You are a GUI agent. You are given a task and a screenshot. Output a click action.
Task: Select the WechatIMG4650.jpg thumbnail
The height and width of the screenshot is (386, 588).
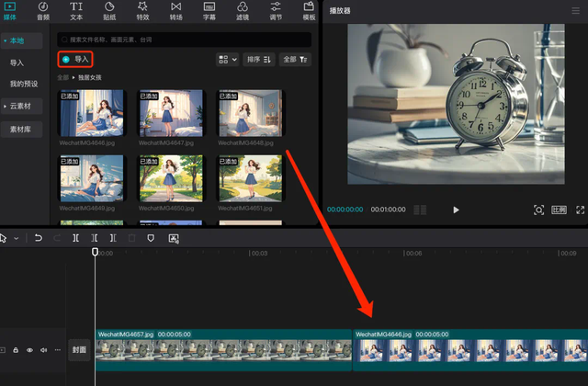click(171, 178)
